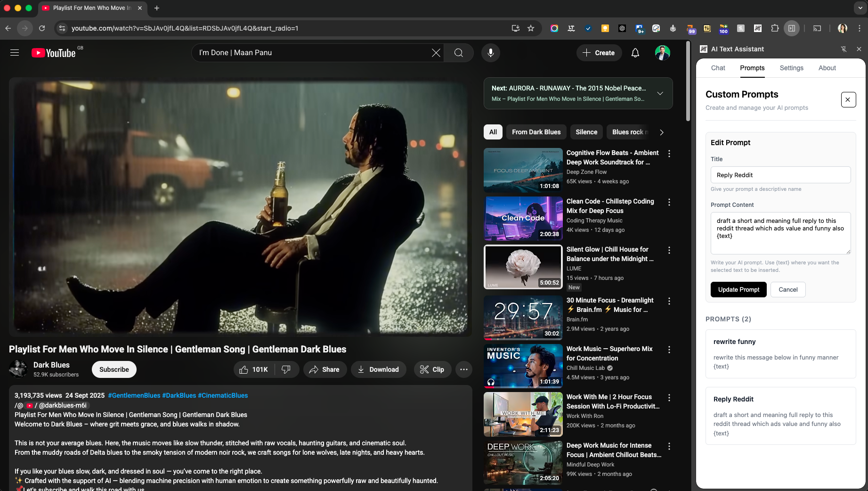Expand the Next mix queue chevron
The image size is (868, 491).
[x=660, y=93]
